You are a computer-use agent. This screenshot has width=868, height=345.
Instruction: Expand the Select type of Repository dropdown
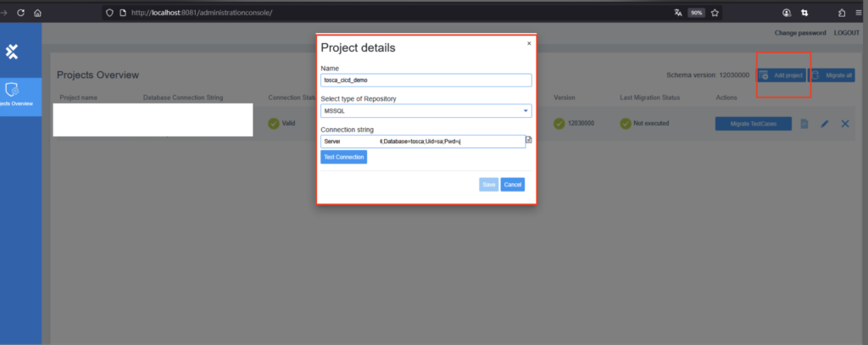coord(426,110)
